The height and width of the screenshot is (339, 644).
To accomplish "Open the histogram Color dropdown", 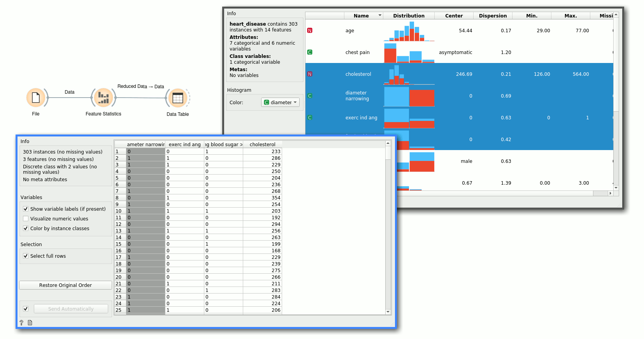I will click(x=280, y=103).
